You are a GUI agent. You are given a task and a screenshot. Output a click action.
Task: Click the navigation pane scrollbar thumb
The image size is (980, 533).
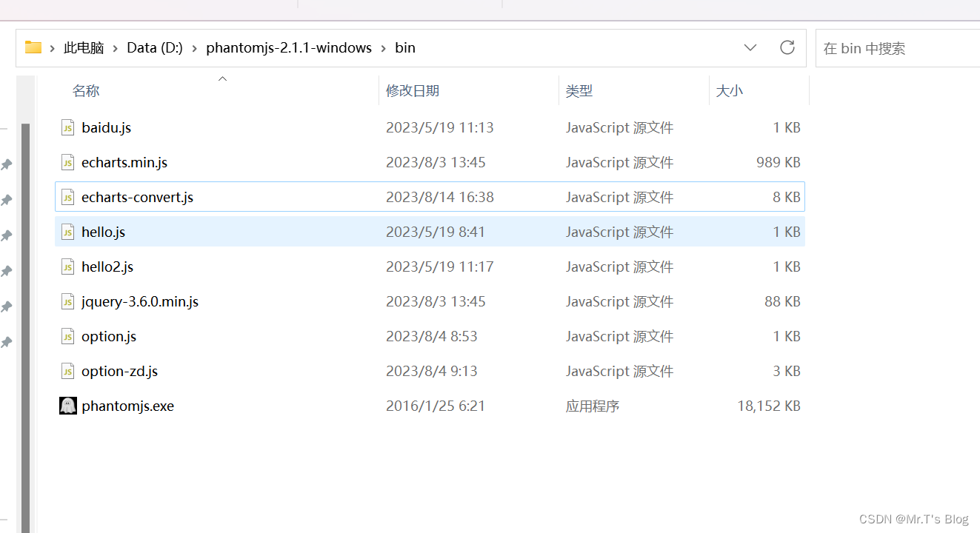[26, 328]
